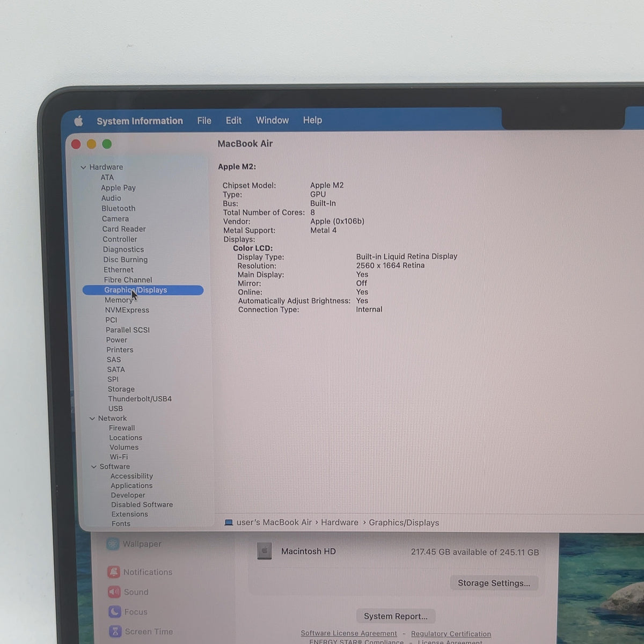This screenshot has width=644, height=644.
Task: Select SAS in the sidebar
Action: coord(114,360)
